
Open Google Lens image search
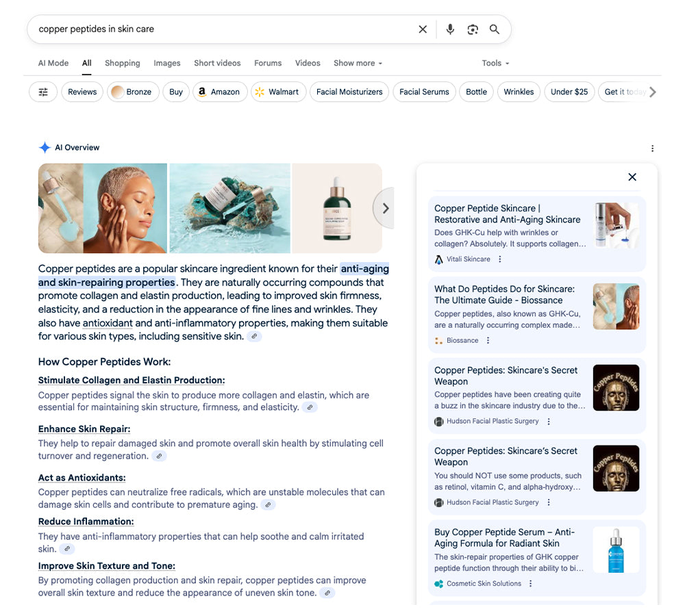[x=473, y=29]
